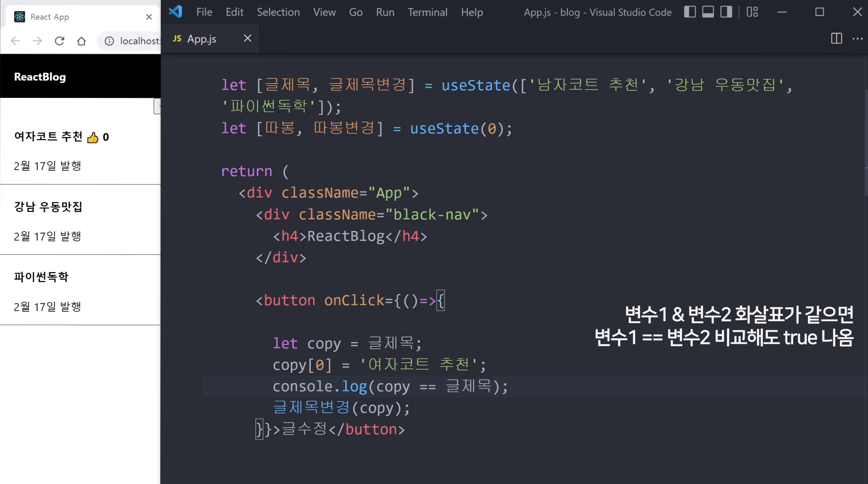Close the App.js editor tab
This screenshot has width=868, height=484.
pyautogui.click(x=248, y=38)
